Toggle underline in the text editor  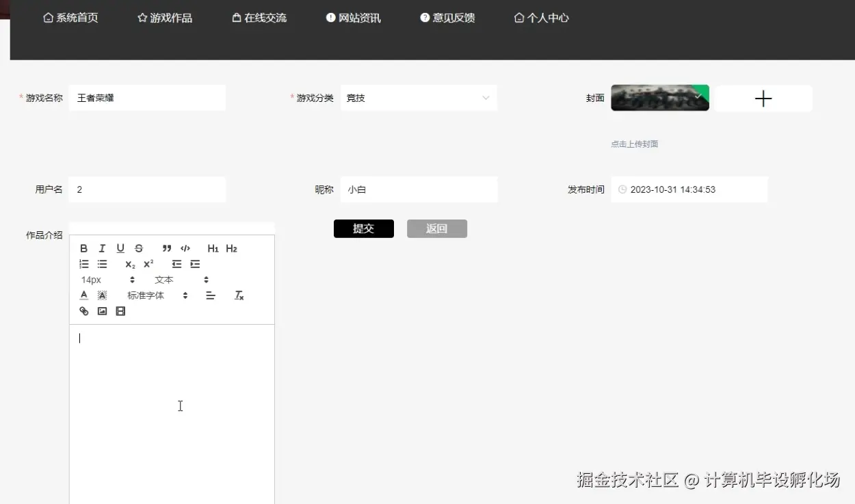pyautogui.click(x=120, y=248)
